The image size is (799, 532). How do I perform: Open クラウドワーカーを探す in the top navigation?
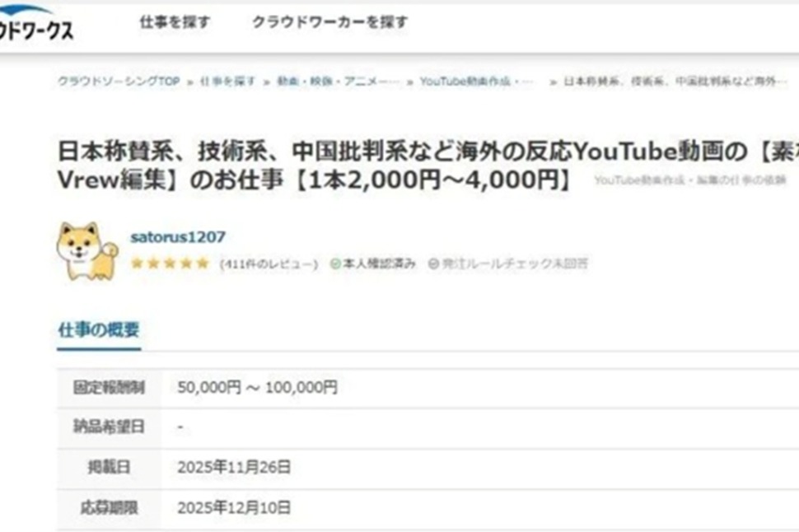click(329, 22)
